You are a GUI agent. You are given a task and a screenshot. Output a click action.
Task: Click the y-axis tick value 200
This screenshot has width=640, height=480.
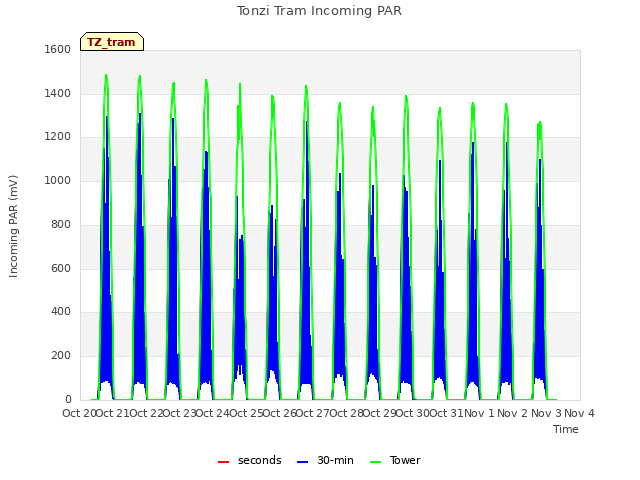(61, 356)
